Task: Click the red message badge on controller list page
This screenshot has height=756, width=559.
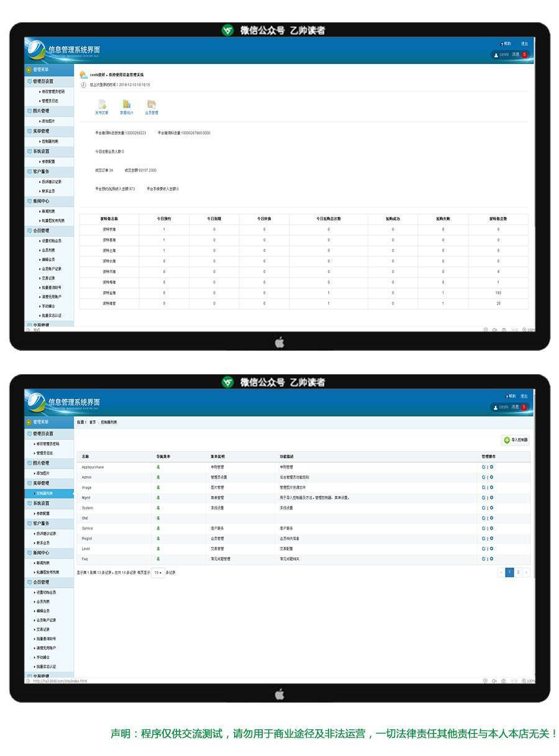Action: (524, 407)
